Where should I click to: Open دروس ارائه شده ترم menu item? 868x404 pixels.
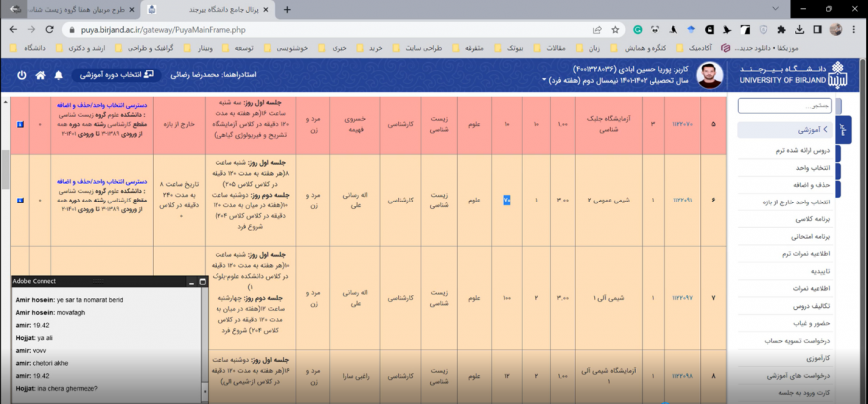tap(804, 150)
